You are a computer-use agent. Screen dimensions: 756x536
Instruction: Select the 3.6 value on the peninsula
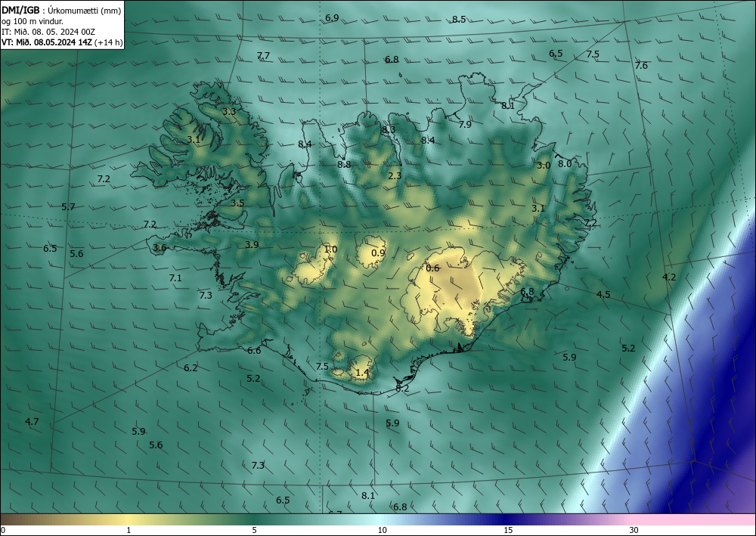[x=160, y=248]
